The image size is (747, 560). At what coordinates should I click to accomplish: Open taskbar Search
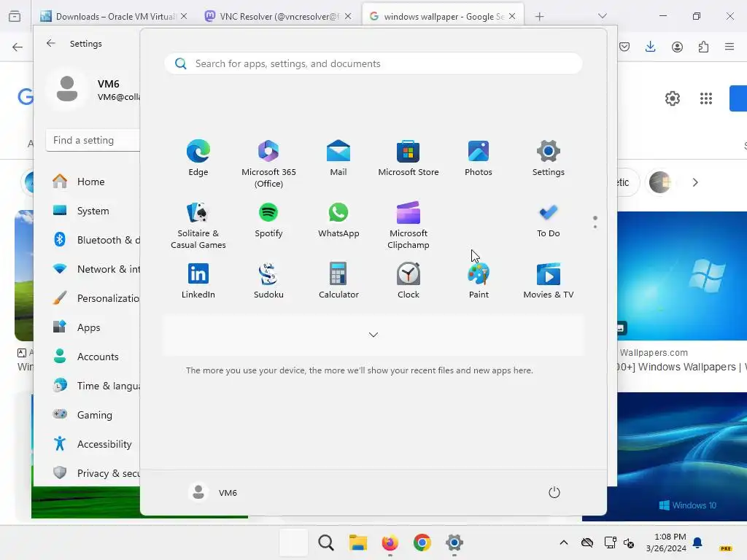(x=326, y=542)
